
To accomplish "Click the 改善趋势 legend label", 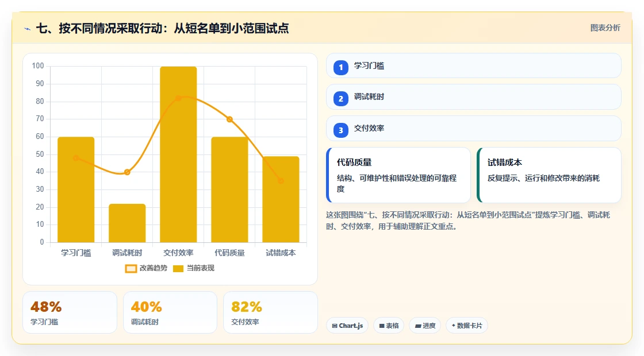I will click(x=154, y=268).
